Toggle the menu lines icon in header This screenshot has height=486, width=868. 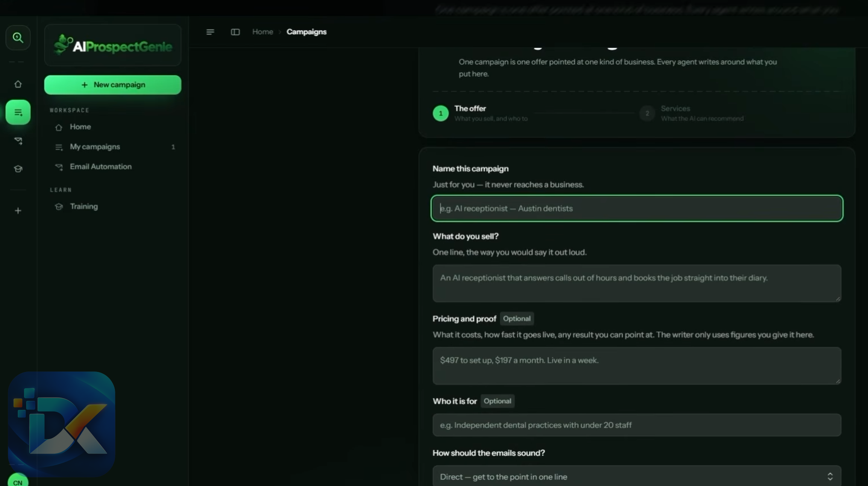click(210, 32)
